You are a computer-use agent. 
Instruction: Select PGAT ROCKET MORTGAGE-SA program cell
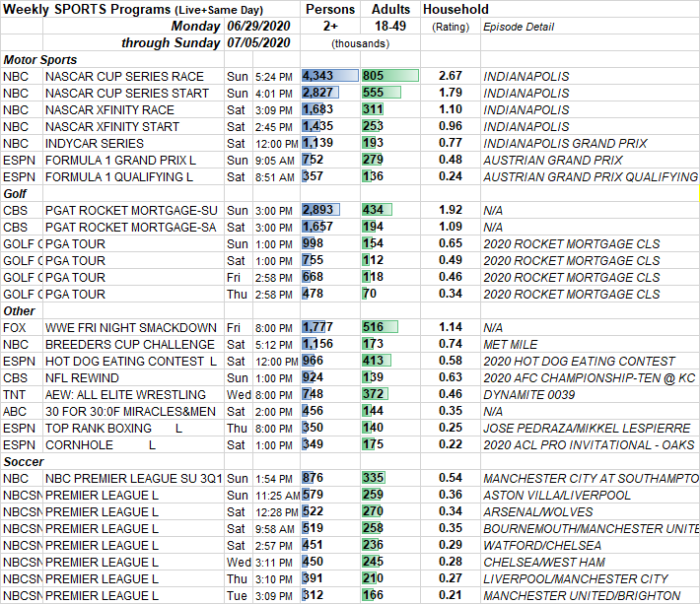131,228
